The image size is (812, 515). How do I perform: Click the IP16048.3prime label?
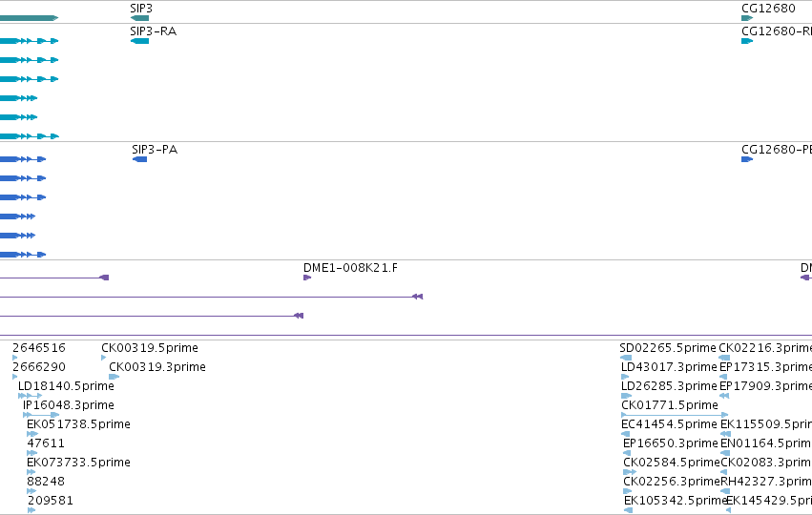69,405
